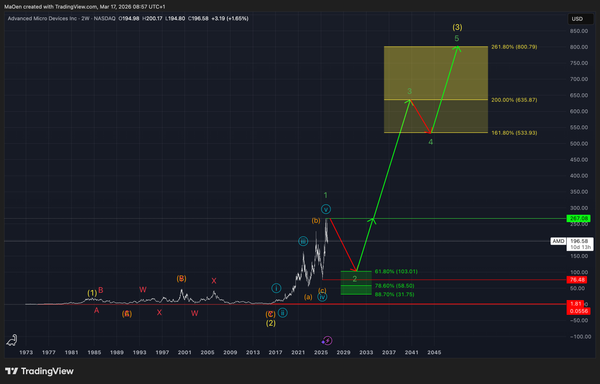
Task: Select the orange (a) wave label
Action: tap(308, 297)
